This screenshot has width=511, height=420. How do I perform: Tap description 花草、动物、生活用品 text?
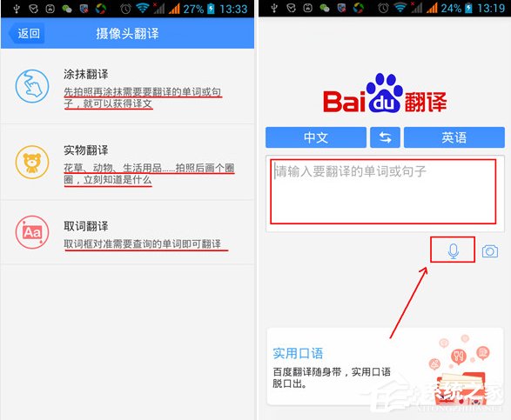[149, 174]
